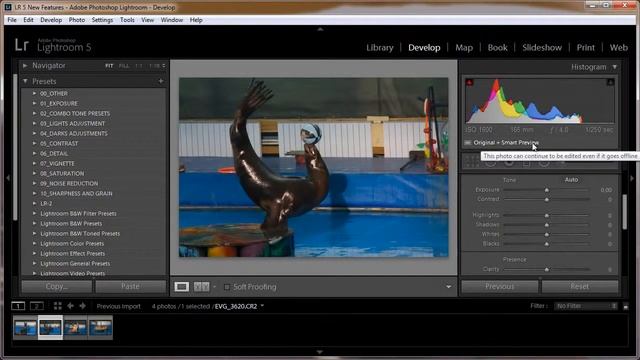Select the Before/After Y|Y view icon
Image resolution: width=640 pixels, height=360 pixels.
[x=201, y=287]
